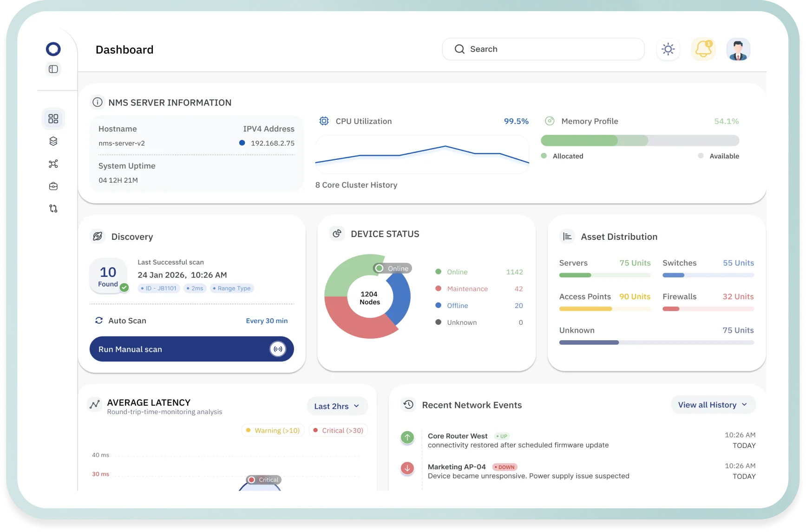Image resolution: width=806 pixels, height=532 pixels.
Task: Click the 1204 Nodes donut chart center
Action: (370, 298)
